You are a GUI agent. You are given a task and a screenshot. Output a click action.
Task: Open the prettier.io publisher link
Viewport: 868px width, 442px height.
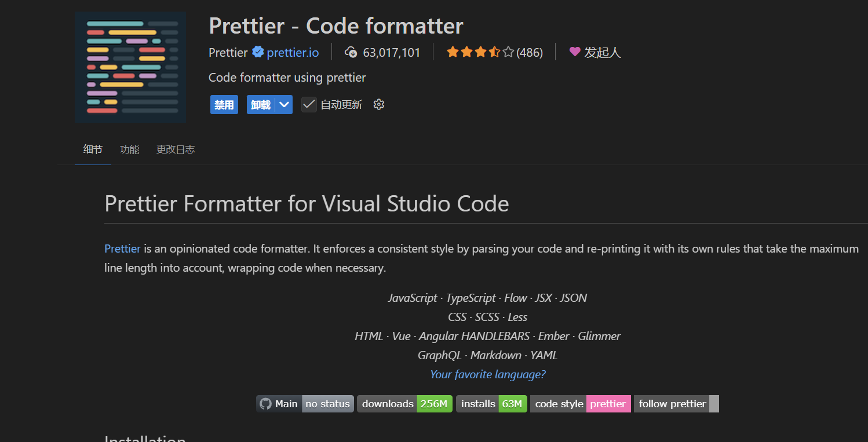click(293, 53)
